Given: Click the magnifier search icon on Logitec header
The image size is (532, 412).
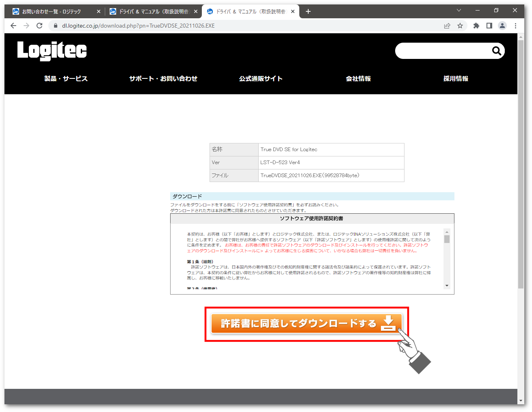Looking at the screenshot, I should tap(496, 51).
